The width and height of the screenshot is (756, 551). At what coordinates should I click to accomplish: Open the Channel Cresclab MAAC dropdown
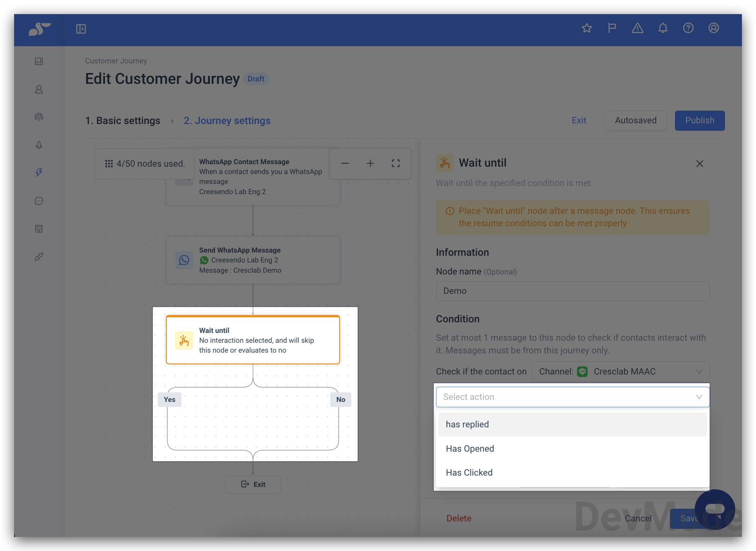click(621, 372)
